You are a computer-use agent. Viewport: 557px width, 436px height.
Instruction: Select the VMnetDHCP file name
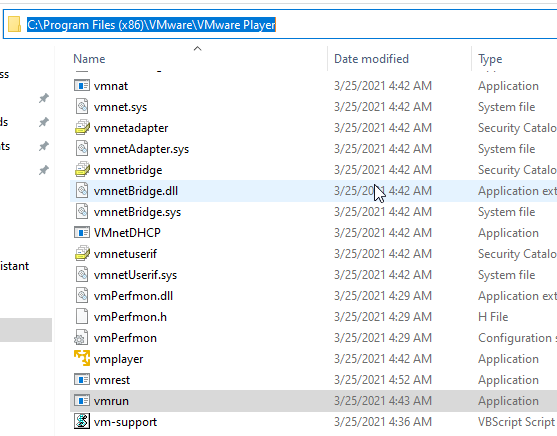[127, 233]
